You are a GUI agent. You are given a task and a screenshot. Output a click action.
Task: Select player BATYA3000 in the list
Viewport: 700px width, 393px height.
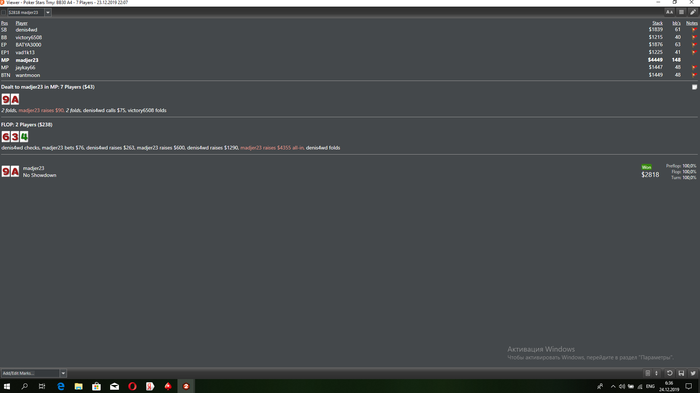click(28, 45)
